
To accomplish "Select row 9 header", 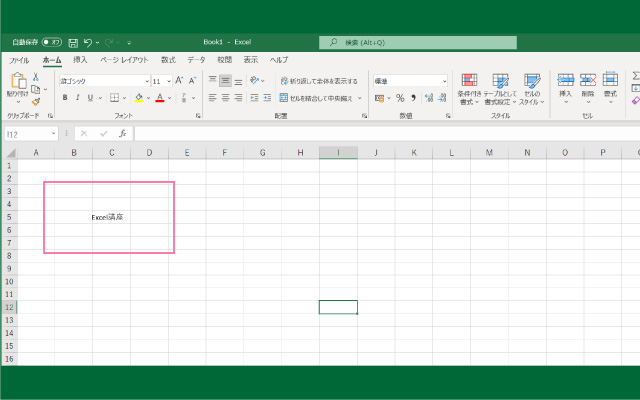I will pyautogui.click(x=9, y=269).
